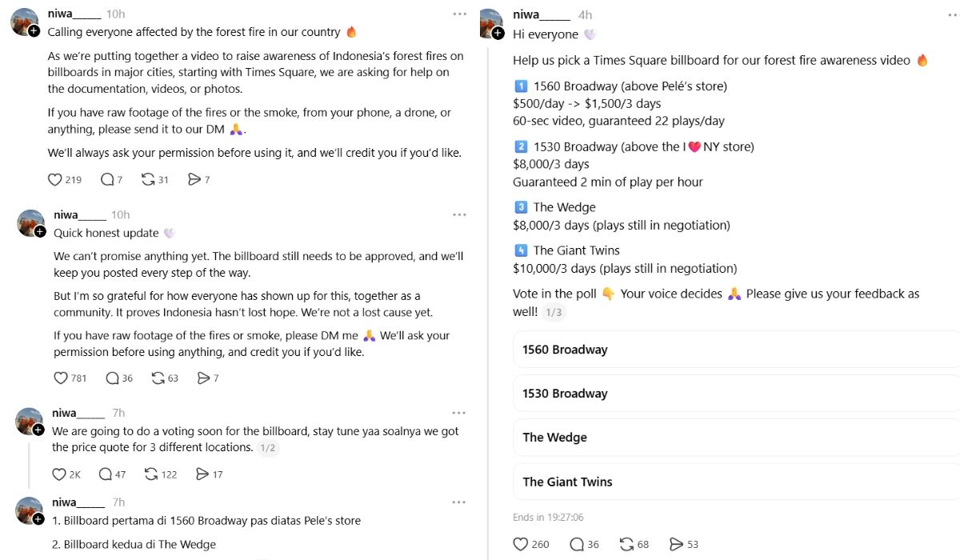Open comments on the 781-like post
Screen dimensions: 960x560
point(118,378)
